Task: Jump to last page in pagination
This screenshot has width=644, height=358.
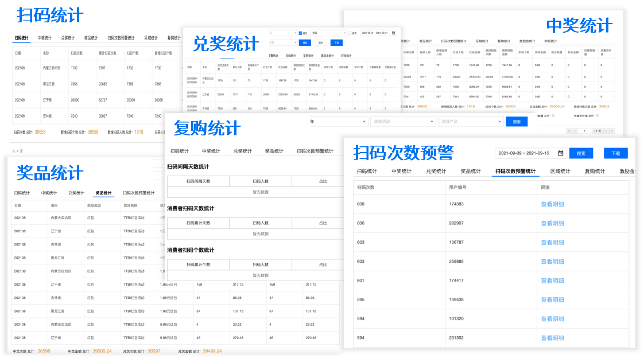Action: [x=613, y=131]
